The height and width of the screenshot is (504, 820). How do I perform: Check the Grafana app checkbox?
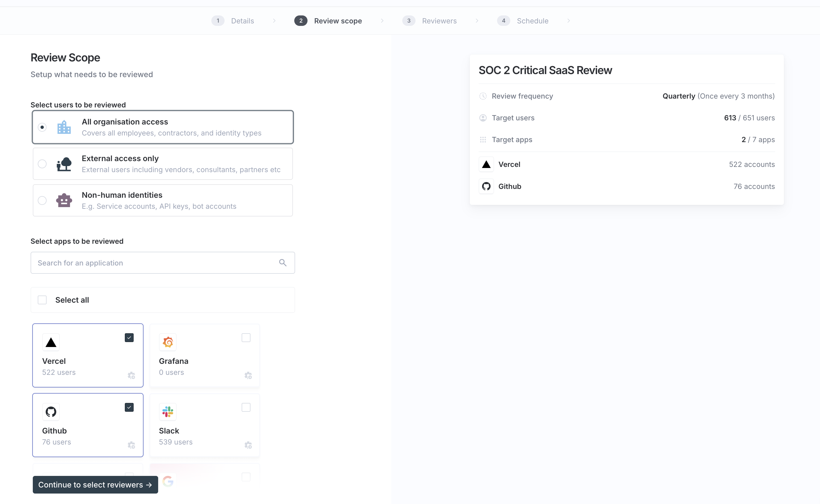(246, 338)
